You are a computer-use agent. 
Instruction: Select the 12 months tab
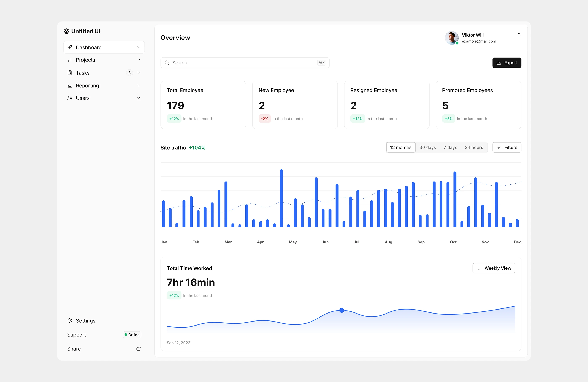click(401, 147)
